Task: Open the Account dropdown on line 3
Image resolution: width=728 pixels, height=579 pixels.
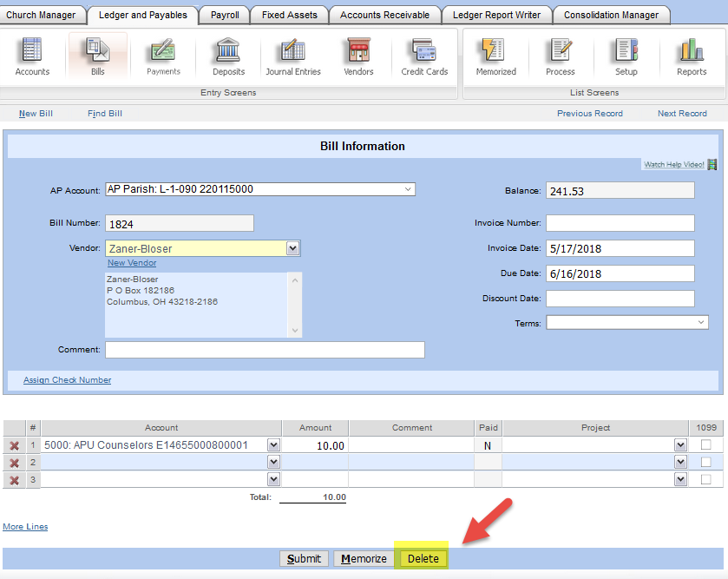Action: [273, 479]
